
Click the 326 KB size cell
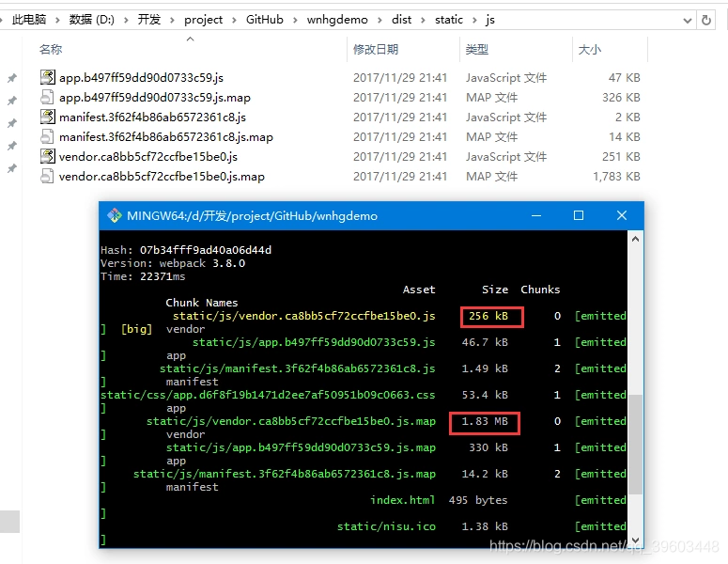[621, 97]
